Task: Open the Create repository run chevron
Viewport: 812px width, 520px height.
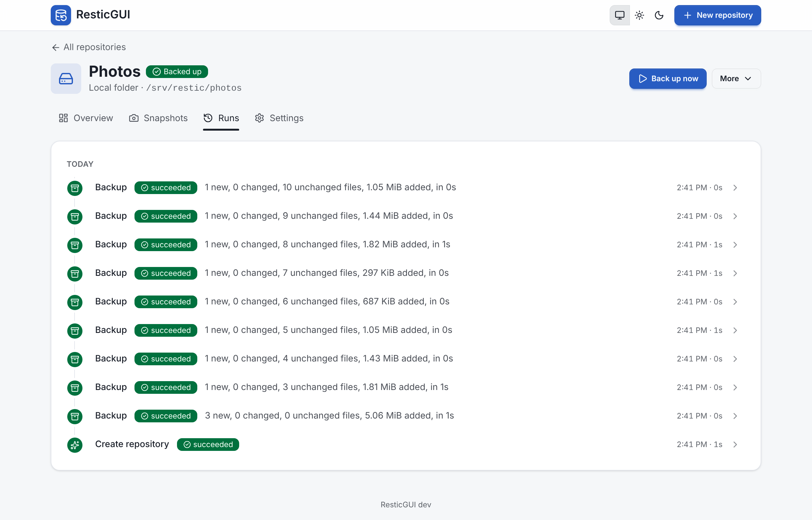Action: [x=735, y=444]
